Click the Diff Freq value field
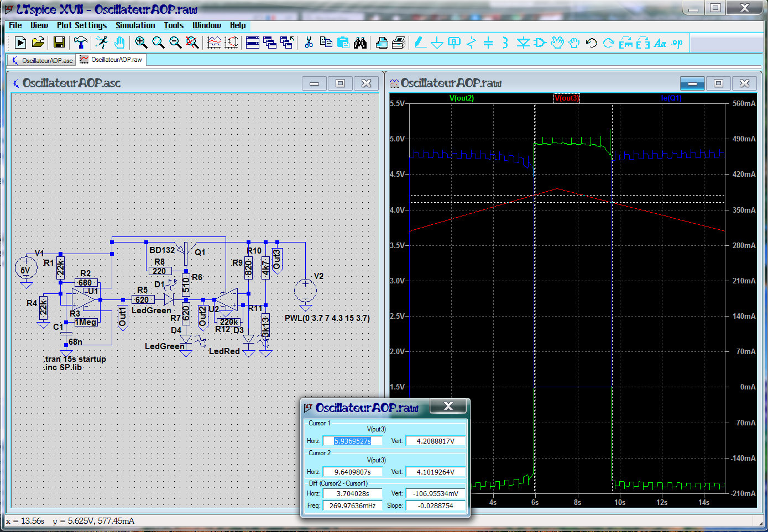 pyautogui.click(x=353, y=505)
